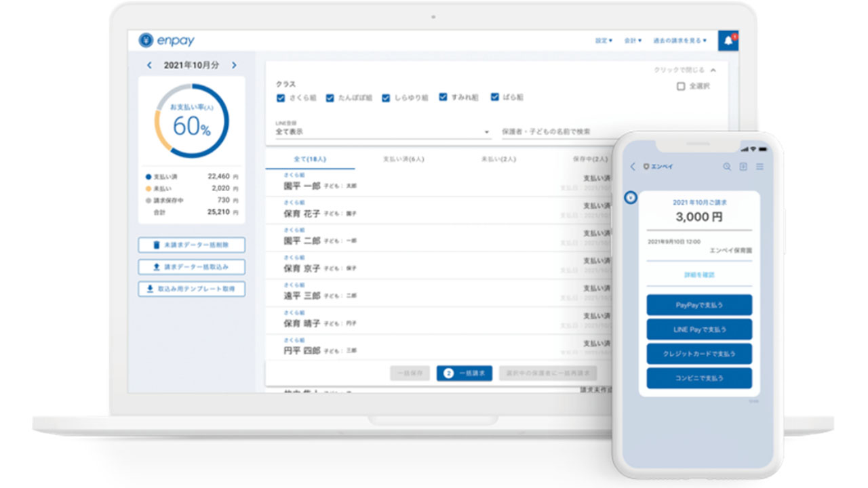
Task: Open LINE登録 全て表示 dropdown
Action: pos(383,131)
